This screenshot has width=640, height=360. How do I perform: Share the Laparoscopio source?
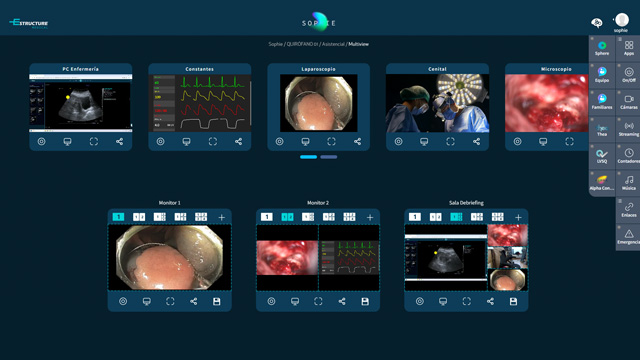[358, 142]
